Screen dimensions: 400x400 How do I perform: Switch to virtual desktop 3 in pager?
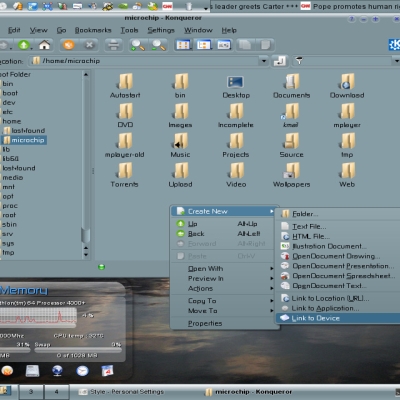(31, 392)
